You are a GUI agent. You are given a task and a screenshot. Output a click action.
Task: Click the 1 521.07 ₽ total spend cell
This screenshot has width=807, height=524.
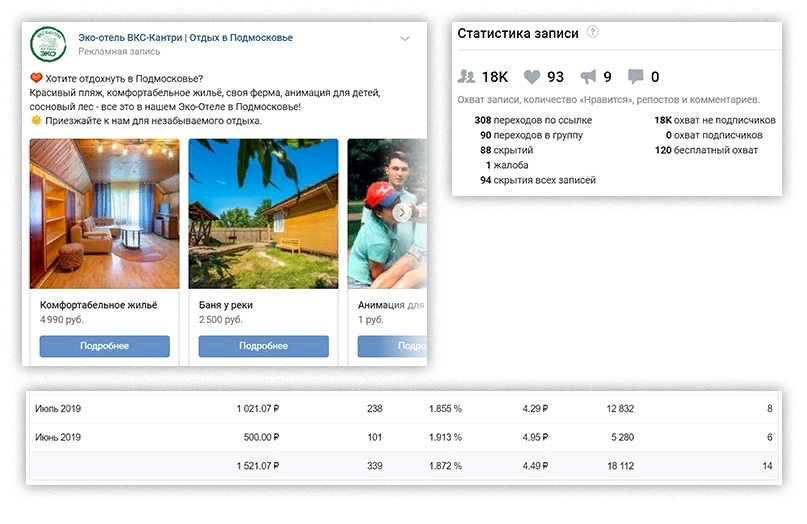(258, 466)
